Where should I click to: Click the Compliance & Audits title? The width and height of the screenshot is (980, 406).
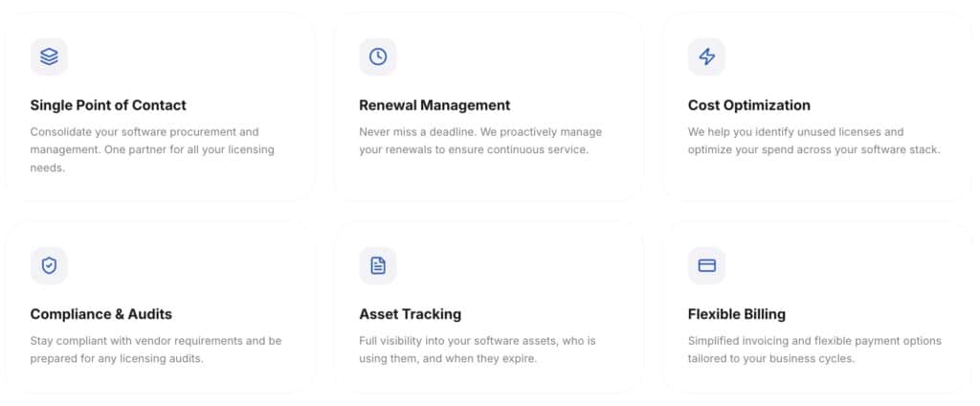(x=101, y=314)
